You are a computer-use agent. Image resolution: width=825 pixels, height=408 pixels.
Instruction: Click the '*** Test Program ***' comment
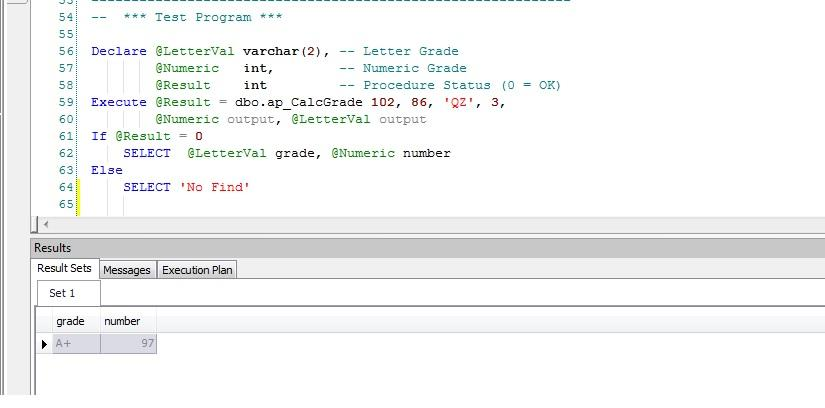(203, 17)
